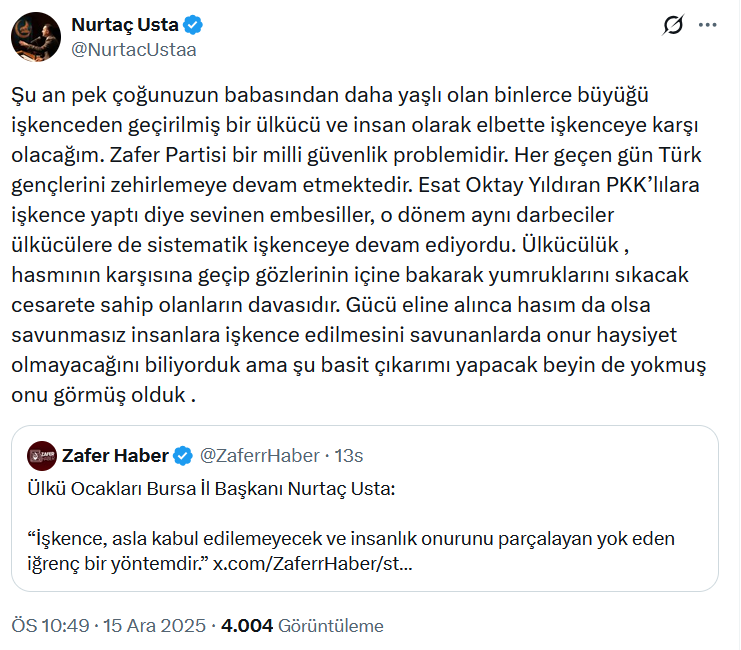Click the 15 Ara 2025 post date

point(156,626)
